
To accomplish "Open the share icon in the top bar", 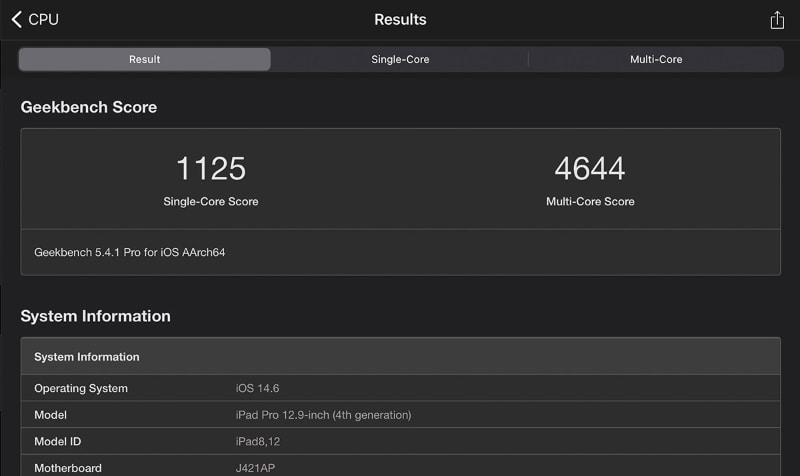I will pos(777,20).
